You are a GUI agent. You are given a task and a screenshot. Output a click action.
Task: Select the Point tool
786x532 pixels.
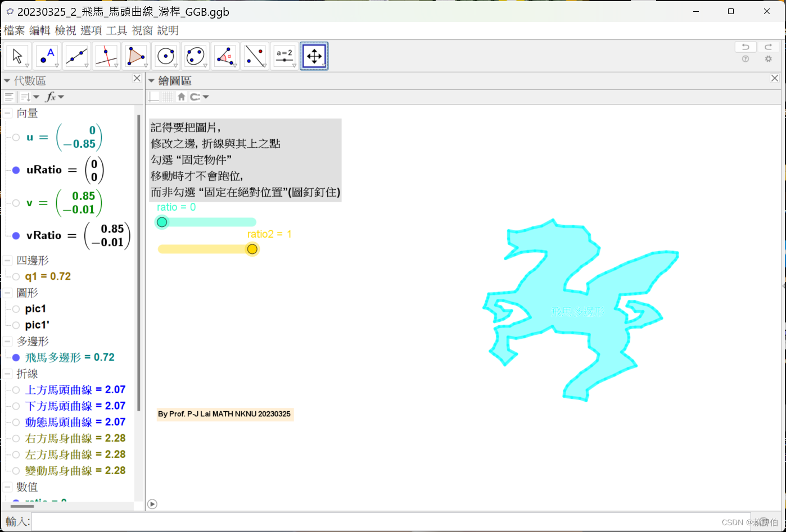[x=47, y=55]
